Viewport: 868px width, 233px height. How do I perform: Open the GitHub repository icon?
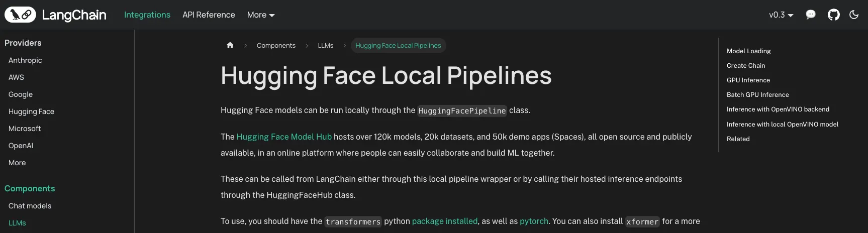[833, 15]
